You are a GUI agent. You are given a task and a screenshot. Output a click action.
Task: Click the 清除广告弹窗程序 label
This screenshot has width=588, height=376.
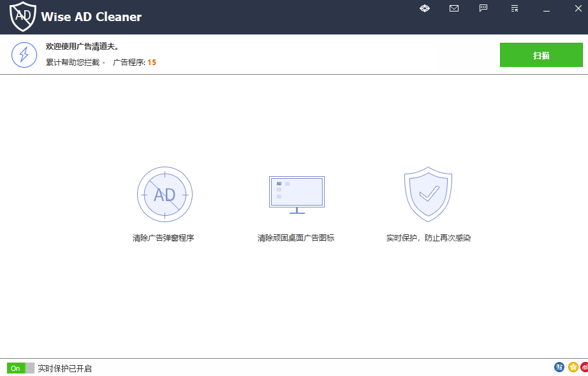pos(163,238)
